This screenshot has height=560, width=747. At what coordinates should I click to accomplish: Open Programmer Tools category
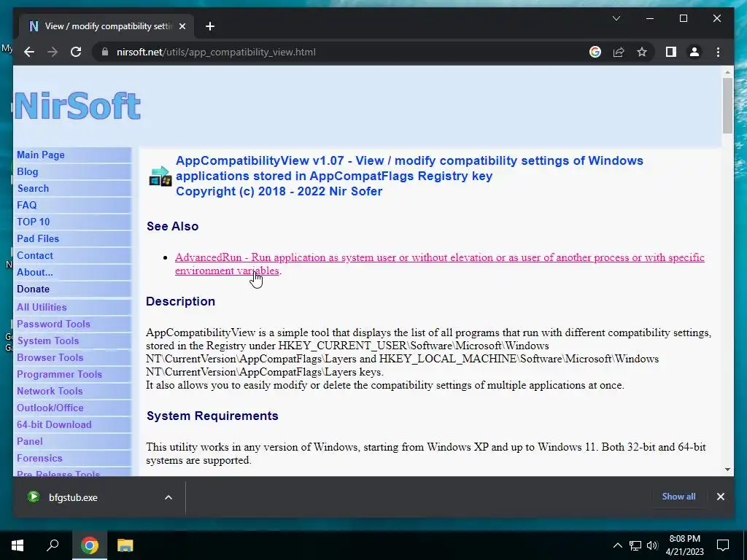59,374
